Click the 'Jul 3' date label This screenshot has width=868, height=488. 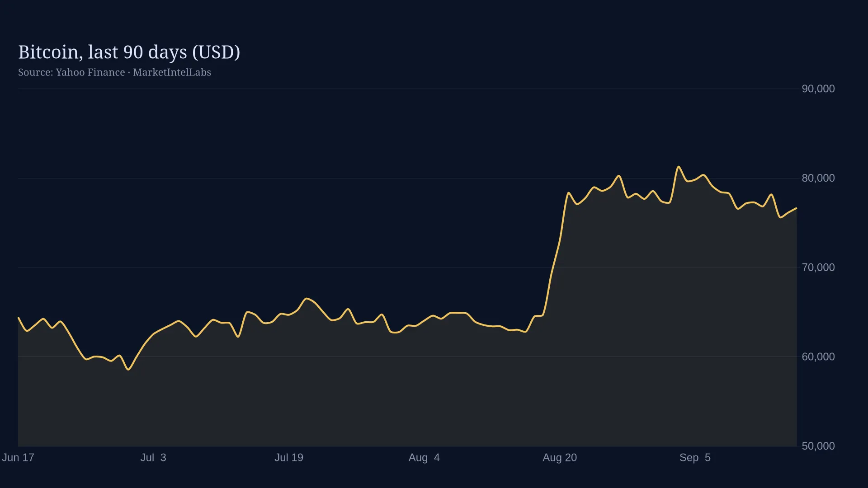click(x=153, y=458)
